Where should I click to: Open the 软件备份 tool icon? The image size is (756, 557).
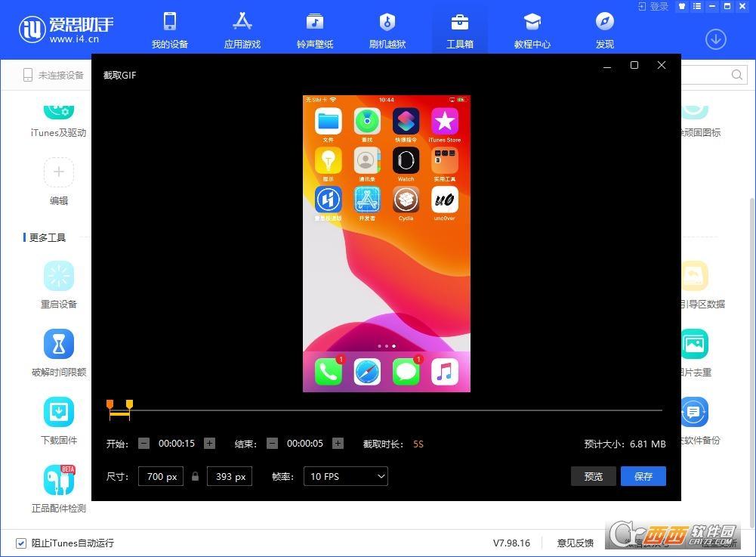pos(695,412)
